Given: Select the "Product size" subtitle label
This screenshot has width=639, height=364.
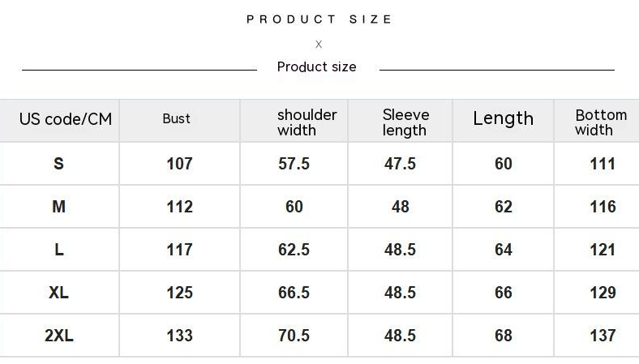Looking at the screenshot, I should 316,67.
